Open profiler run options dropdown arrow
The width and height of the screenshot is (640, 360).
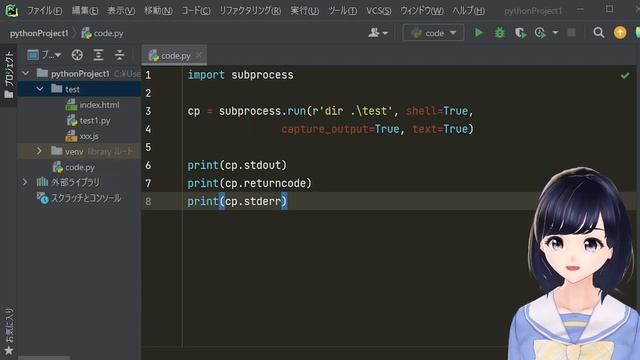click(555, 33)
